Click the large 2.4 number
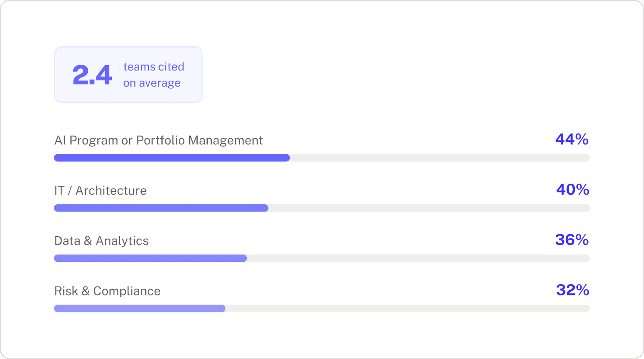Viewport: 644px width, 359px height. 92,75
